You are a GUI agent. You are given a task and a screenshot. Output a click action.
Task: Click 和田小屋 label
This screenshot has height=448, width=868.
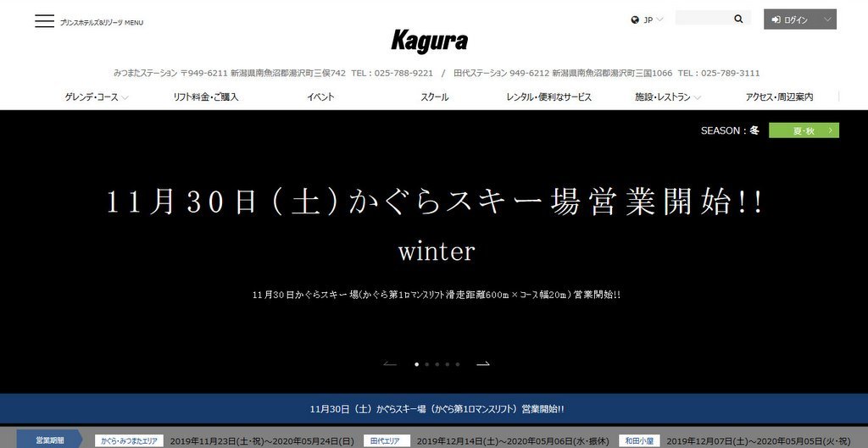point(639,441)
